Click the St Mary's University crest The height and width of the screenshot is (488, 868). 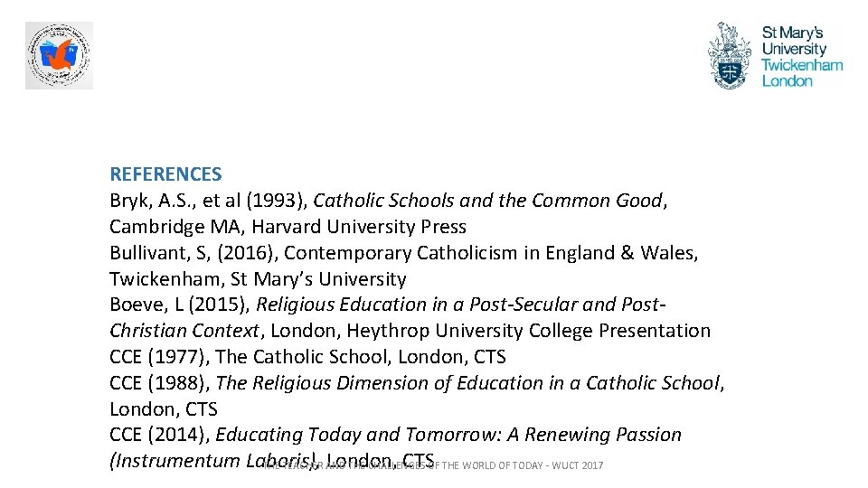(x=729, y=55)
